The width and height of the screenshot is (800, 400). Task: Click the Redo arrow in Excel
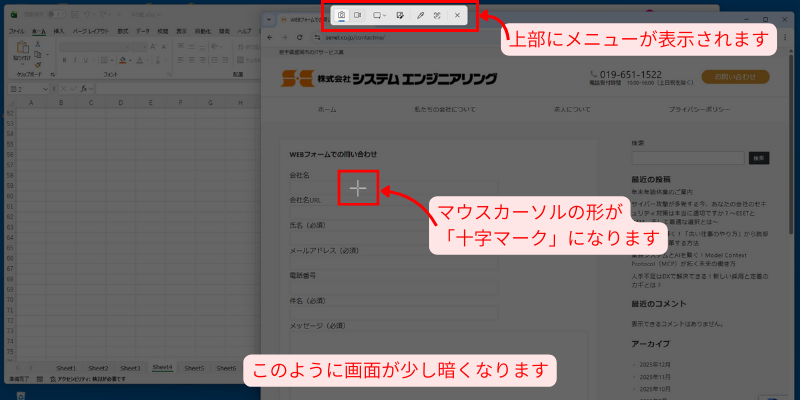104,15
